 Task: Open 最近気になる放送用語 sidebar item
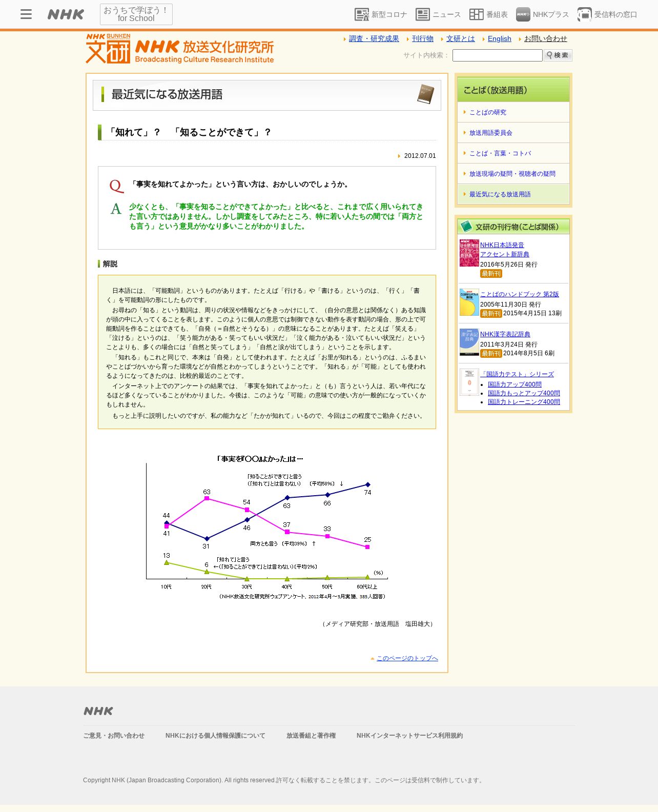pos(513,194)
